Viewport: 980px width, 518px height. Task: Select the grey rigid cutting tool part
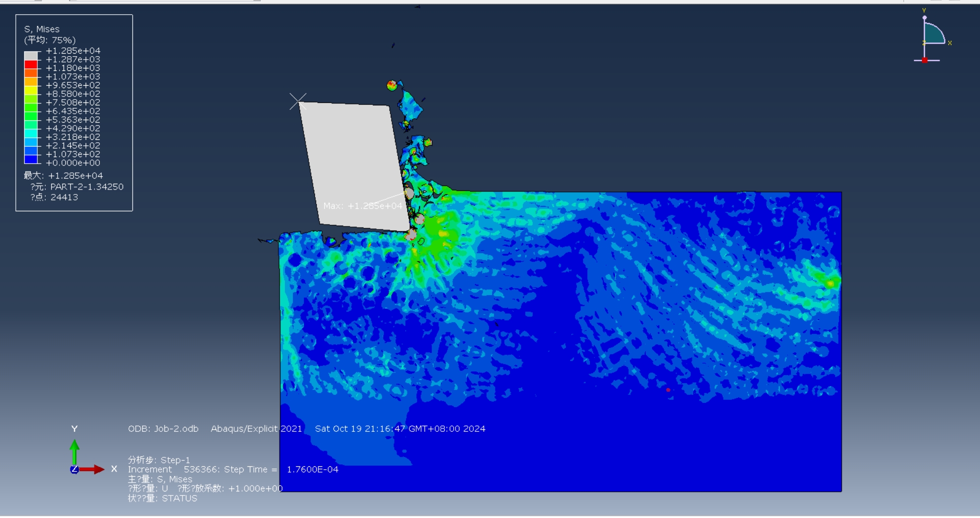(x=353, y=166)
